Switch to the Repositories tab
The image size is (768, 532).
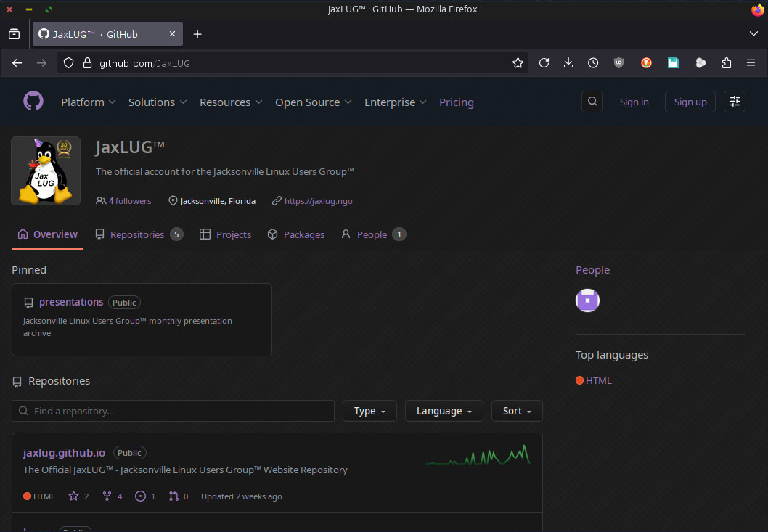tap(139, 234)
